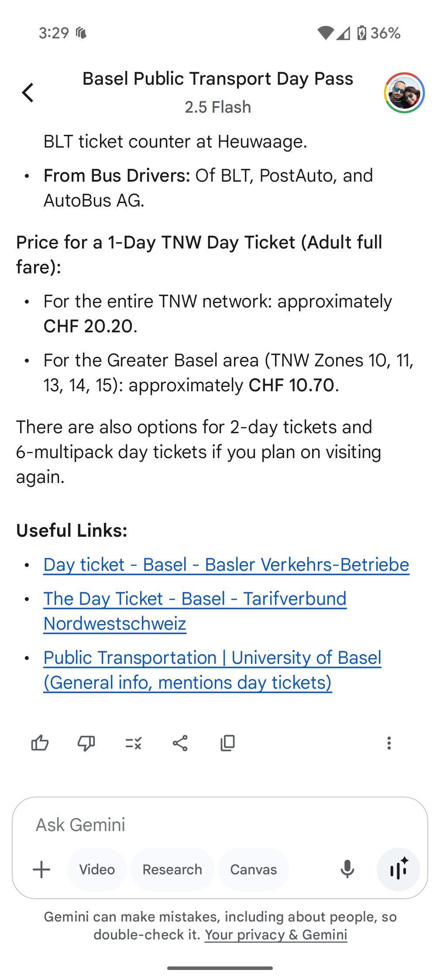Open the 2.5 Flash model selector

218,107
